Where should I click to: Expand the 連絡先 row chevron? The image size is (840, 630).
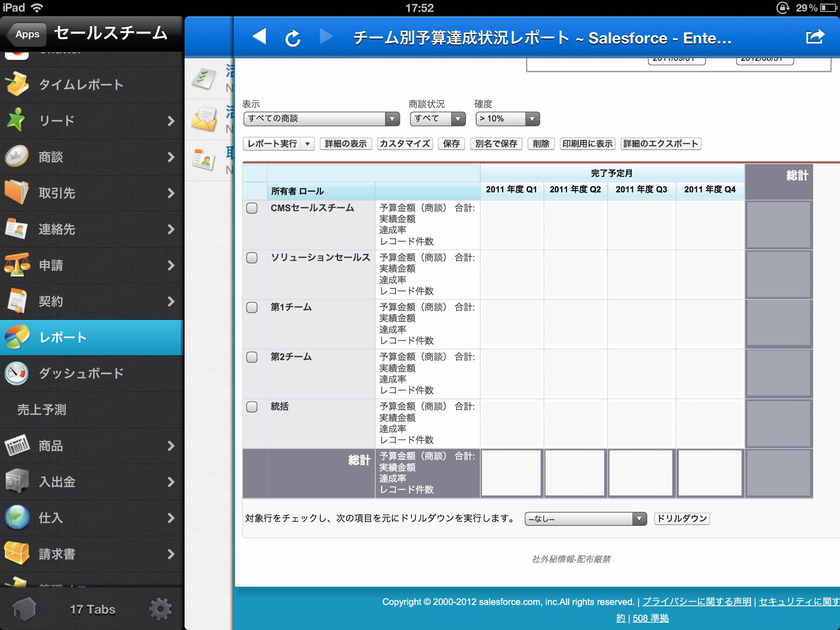[171, 229]
